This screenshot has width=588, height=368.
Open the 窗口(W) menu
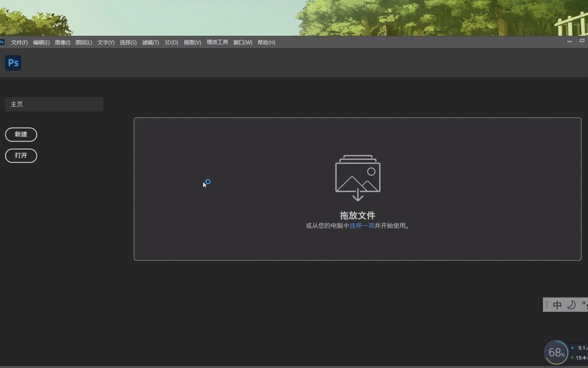click(242, 42)
